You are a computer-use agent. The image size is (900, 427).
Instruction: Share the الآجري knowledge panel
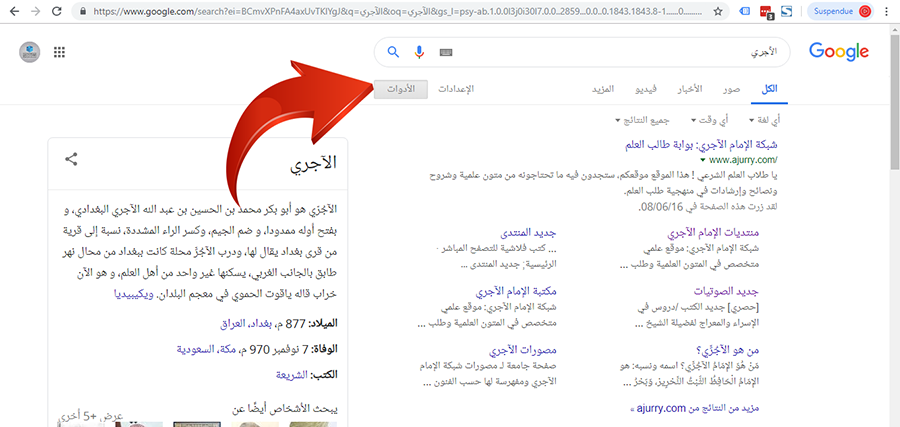pyautogui.click(x=71, y=159)
